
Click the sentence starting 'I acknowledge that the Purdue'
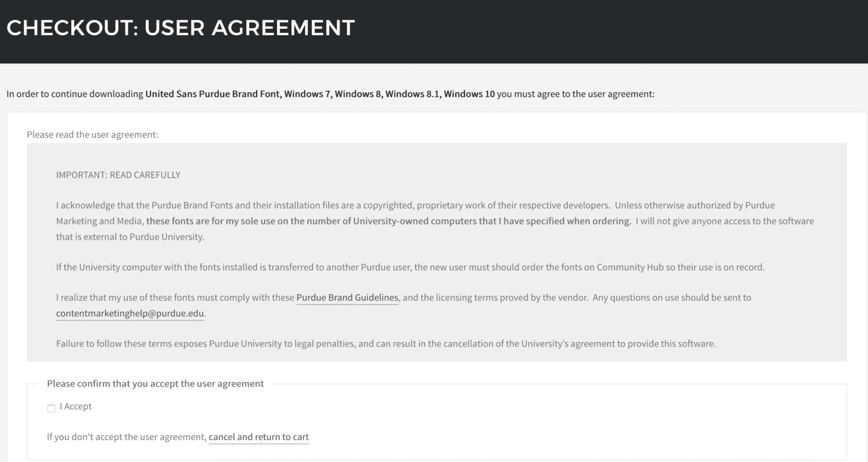point(332,205)
